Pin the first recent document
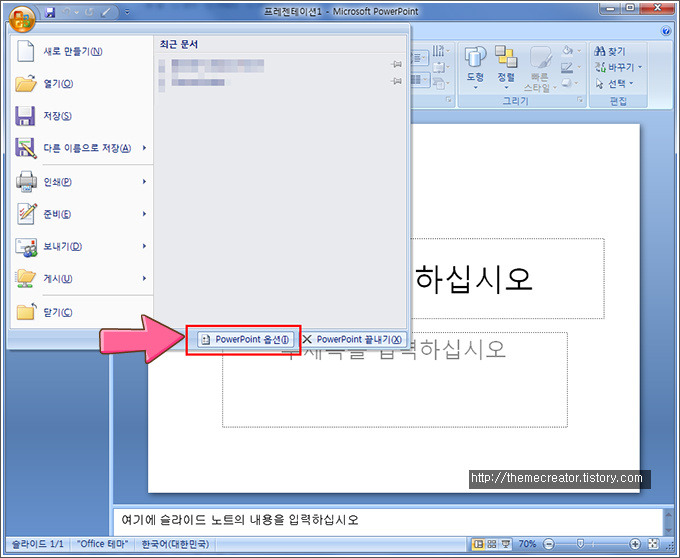This screenshot has width=680, height=558. 396,65
